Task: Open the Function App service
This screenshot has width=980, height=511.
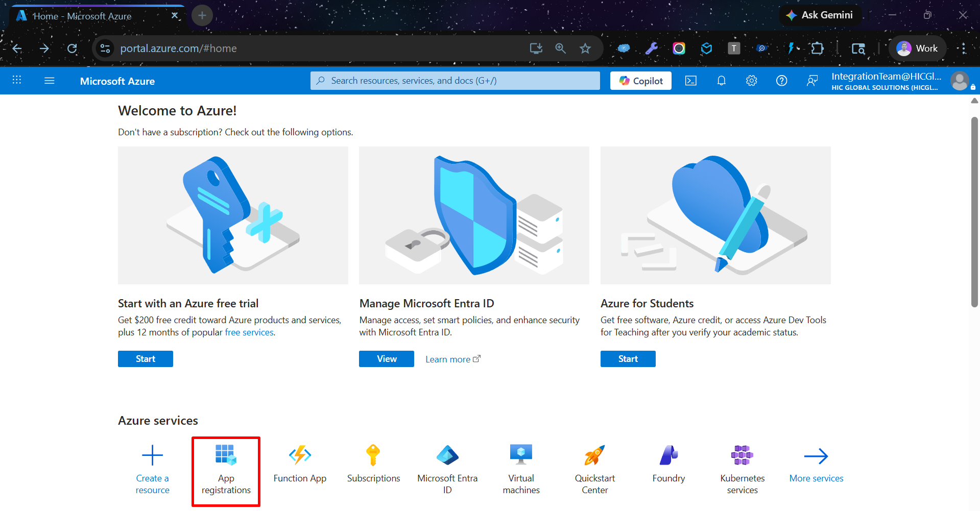Action: click(300, 464)
